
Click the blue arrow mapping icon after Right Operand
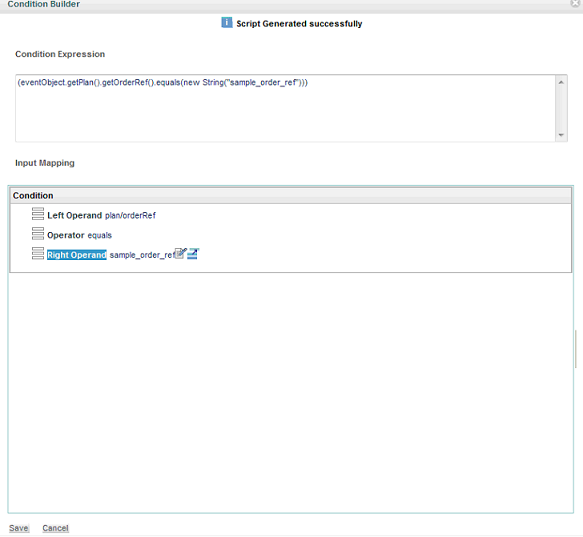[193, 253]
